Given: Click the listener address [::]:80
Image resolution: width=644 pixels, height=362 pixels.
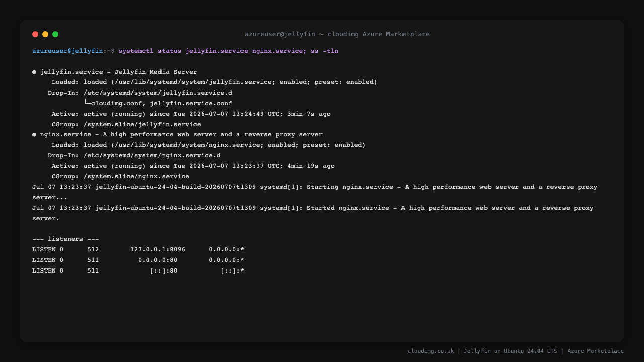Looking at the screenshot, I should pos(164,270).
